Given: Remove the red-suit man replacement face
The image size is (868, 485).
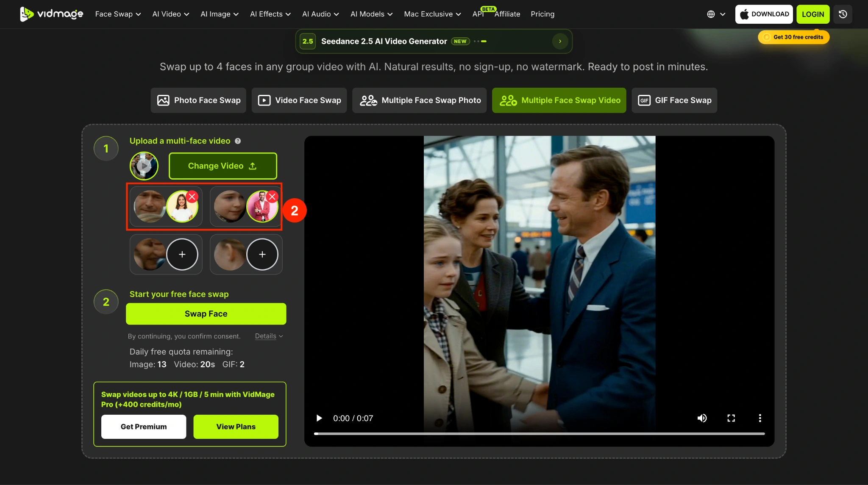Looking at the screenshot, I should 273,197.
